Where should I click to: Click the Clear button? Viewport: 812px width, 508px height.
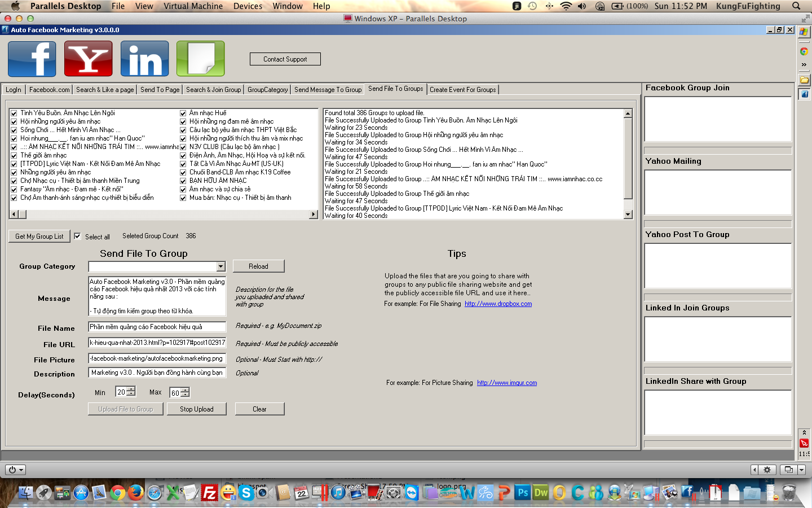(x=259, y=409)
